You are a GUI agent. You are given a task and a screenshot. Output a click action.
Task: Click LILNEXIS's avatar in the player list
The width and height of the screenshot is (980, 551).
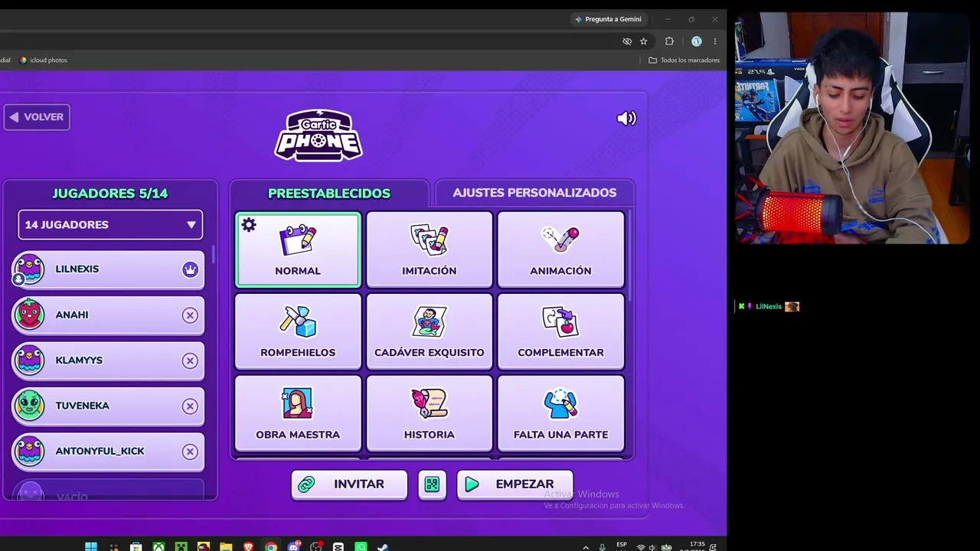[x=29, y=269]
